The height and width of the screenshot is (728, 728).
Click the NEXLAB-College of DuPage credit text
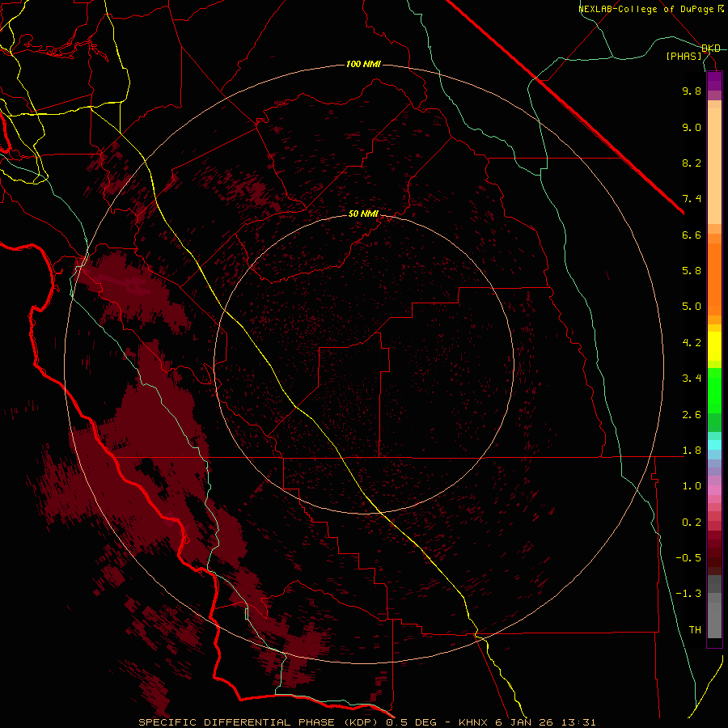tap(645, 9)
